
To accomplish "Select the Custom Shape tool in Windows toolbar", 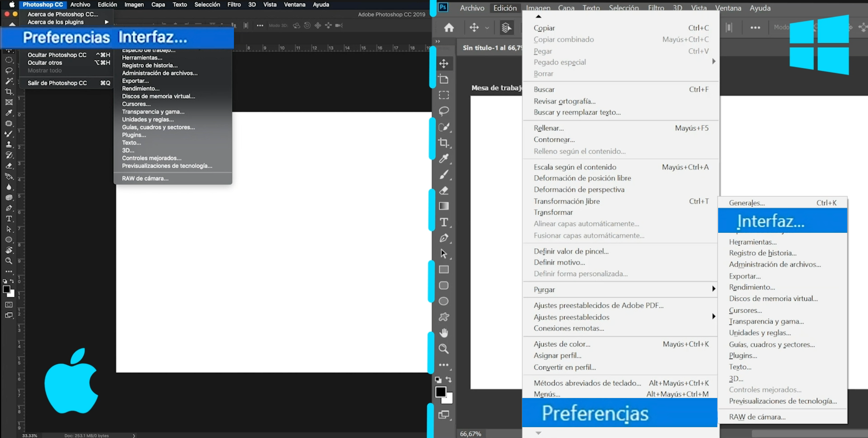I will [x=444, y=317].
